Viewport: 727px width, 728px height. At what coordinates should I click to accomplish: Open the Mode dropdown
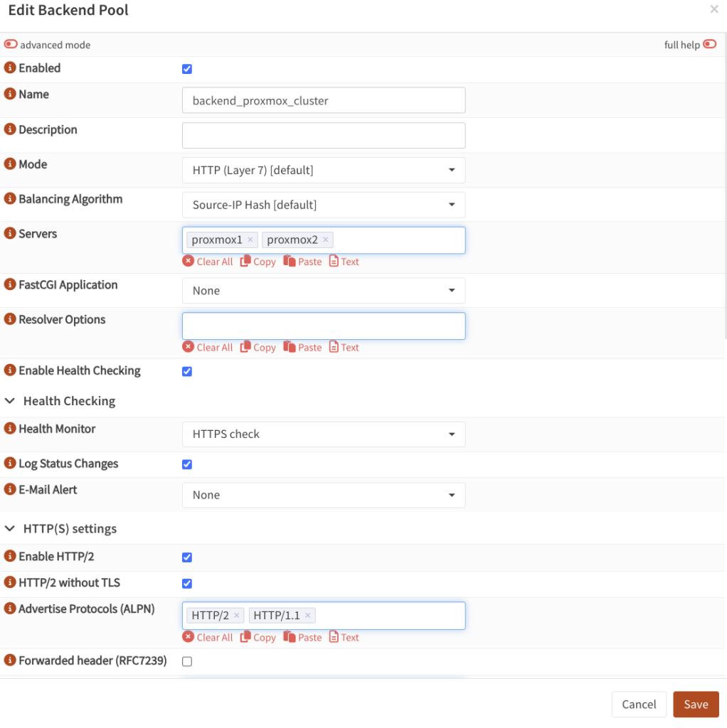click(x=324, y=170)
